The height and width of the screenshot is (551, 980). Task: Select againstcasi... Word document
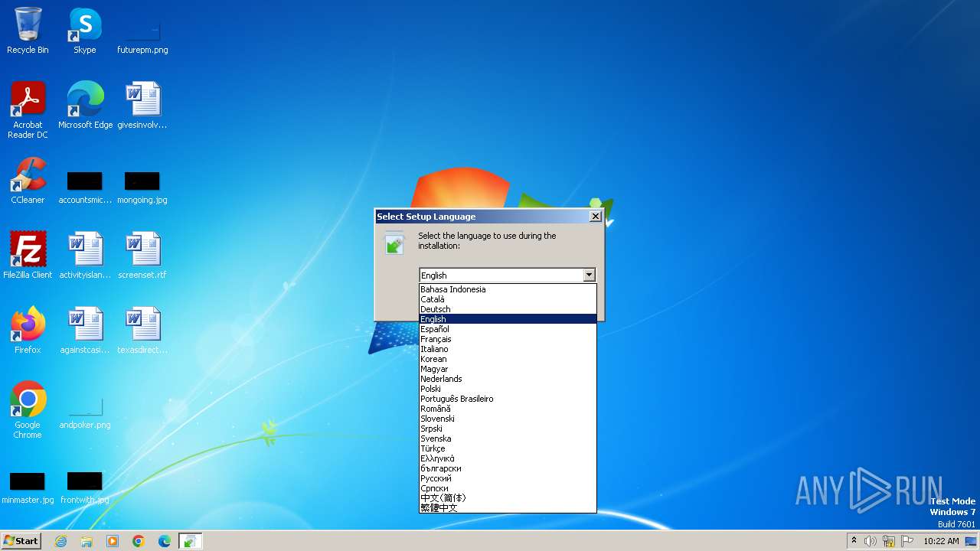[85, 330]
